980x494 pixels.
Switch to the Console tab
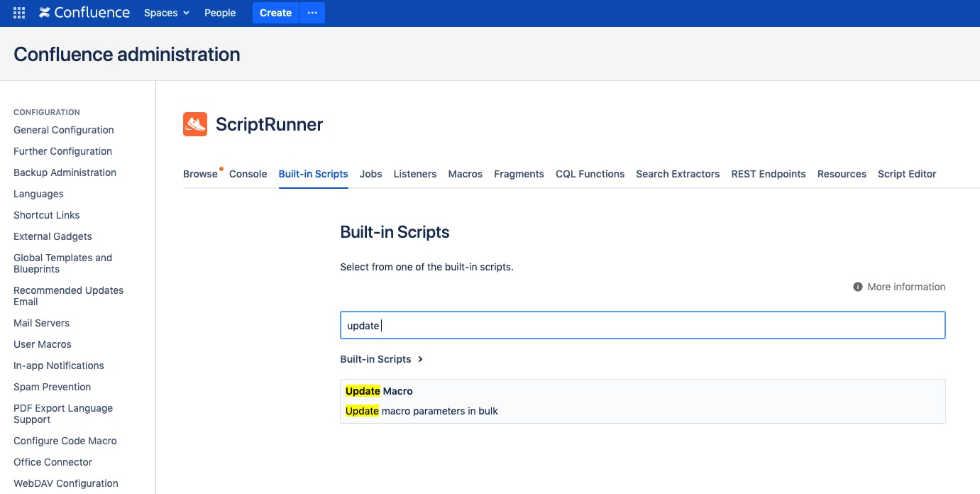tap(248, 174)
